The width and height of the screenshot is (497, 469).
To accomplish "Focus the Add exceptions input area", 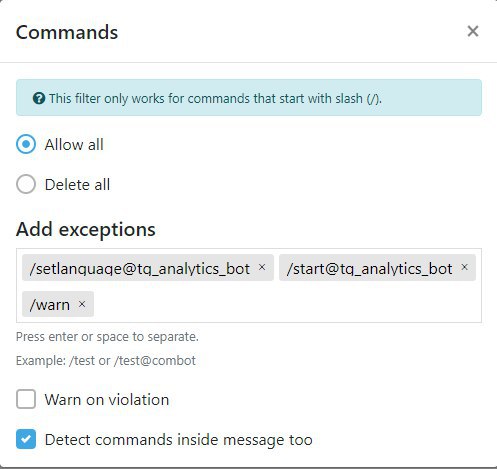I will coord(287,304).
